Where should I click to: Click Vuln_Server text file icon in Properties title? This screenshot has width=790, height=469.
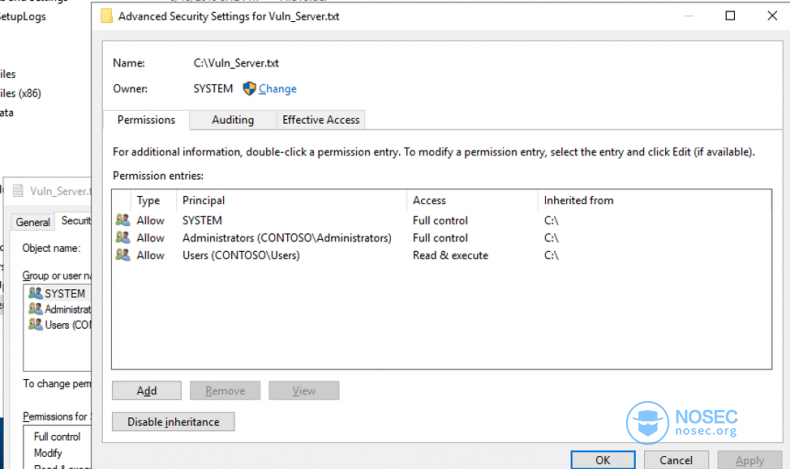[18, 191]
